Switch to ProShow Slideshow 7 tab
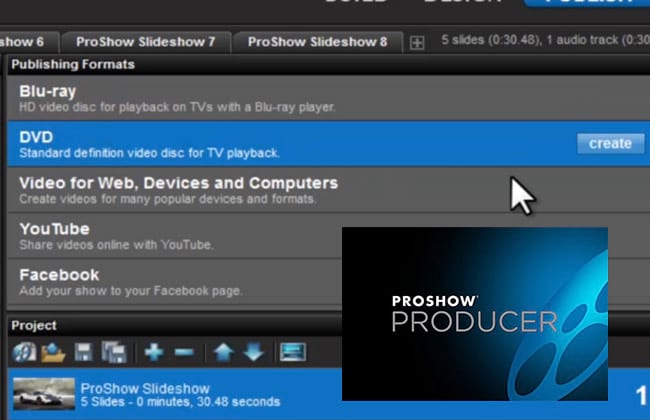650x420 pixels. click(146, 42)
